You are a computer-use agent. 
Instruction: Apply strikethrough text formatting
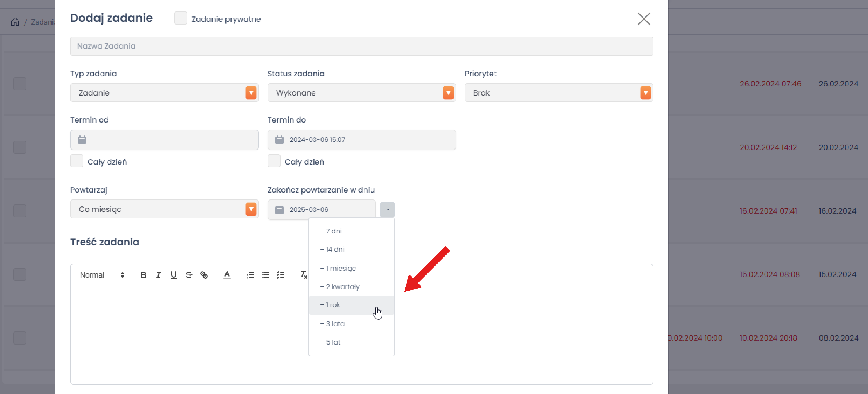(x=189, y=275)
